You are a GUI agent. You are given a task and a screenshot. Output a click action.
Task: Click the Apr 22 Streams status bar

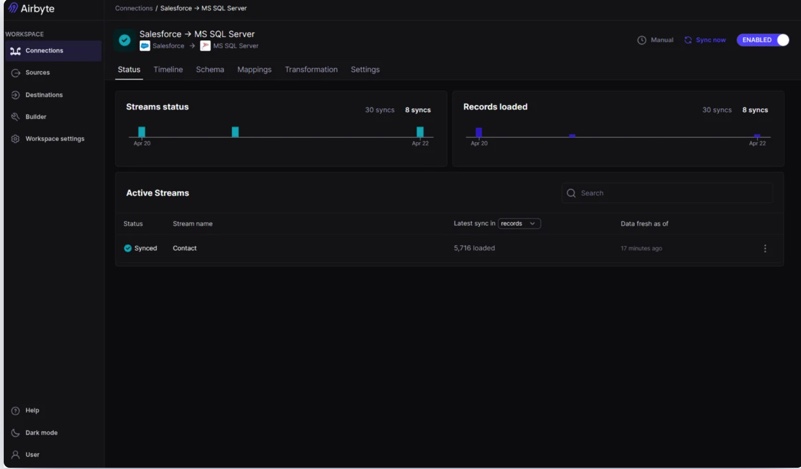(420, 132)
